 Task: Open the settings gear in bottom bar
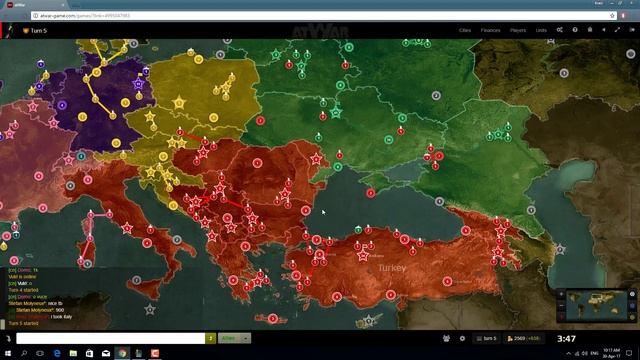pyautogui.click(x=462, y=338)
